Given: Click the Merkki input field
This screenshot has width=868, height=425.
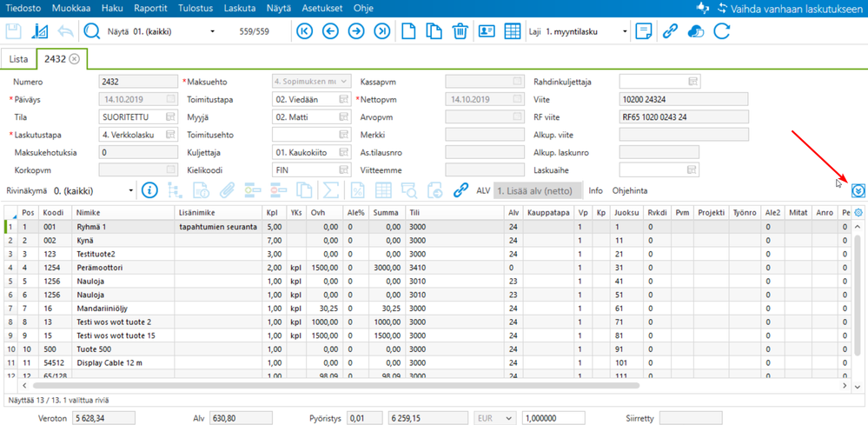Looking at the screenshot, I should (x=484, y=135).
